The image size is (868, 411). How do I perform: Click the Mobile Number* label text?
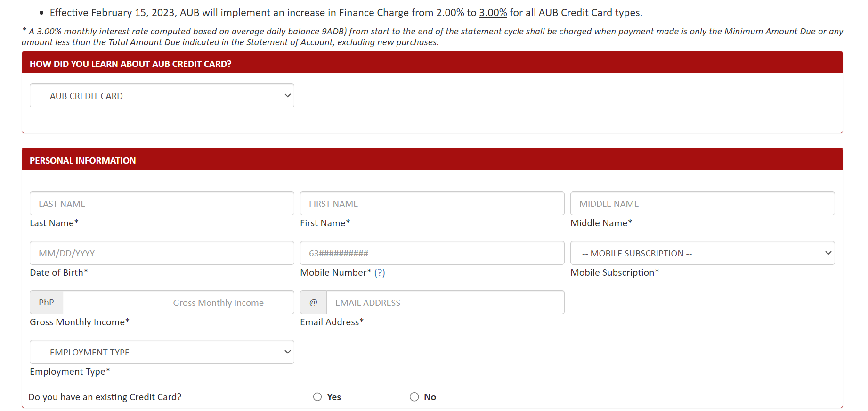pyautogui.click(x=336, y=272)
